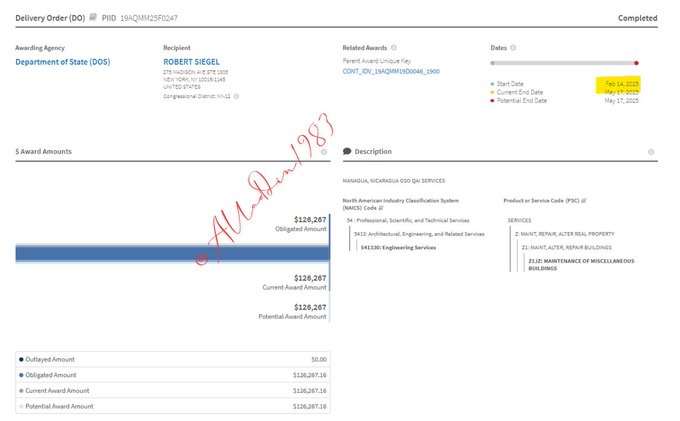
Task: Select the Potential Award Amount legend row
Action: pyautogui.click(x=173, y=406)
